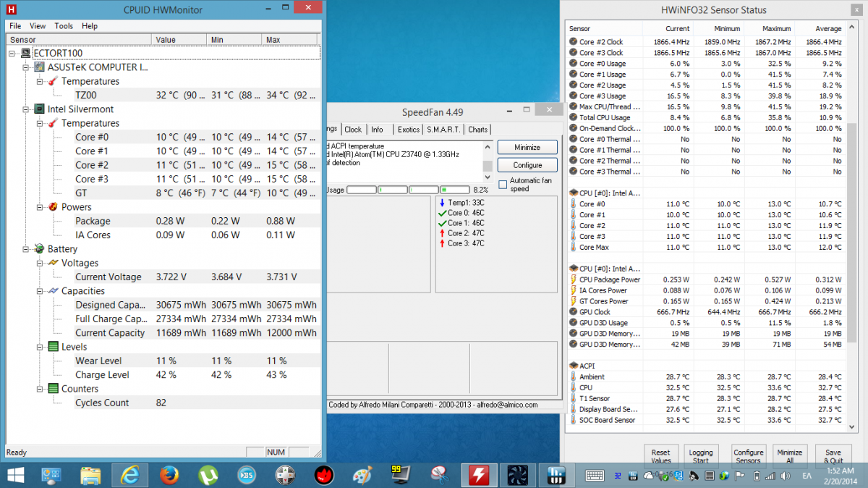
Task: Click Save & Quit in HWiNFO32
Action: click(x=833, y=455)
